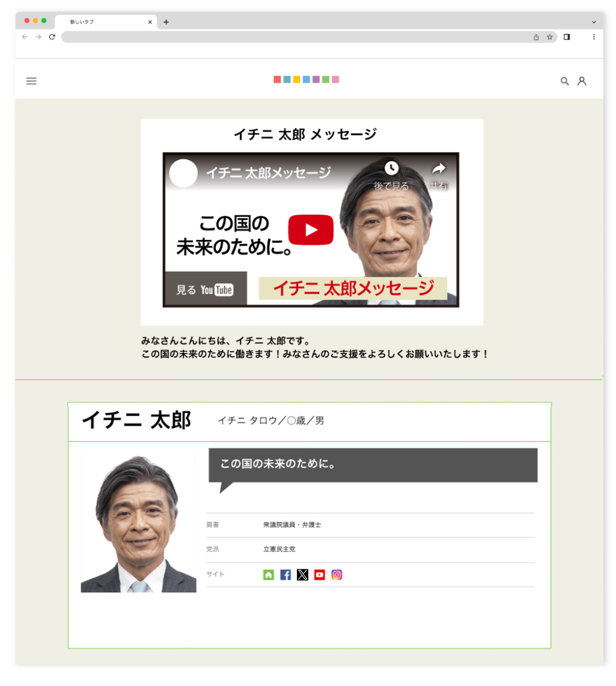616x686 pixels.
Task: Click the video share arrow icon
Action: [x=438, y=168]
